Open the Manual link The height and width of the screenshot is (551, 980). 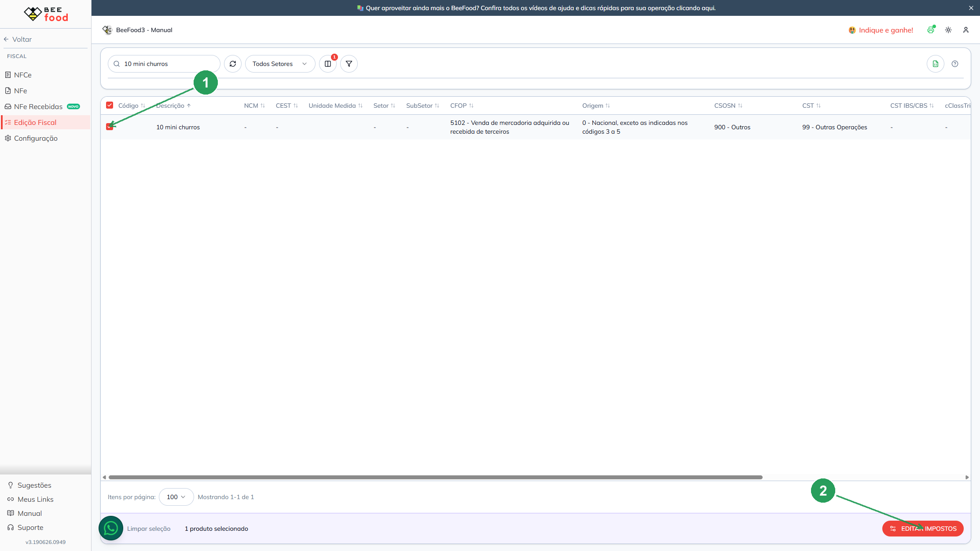point(25,513)
